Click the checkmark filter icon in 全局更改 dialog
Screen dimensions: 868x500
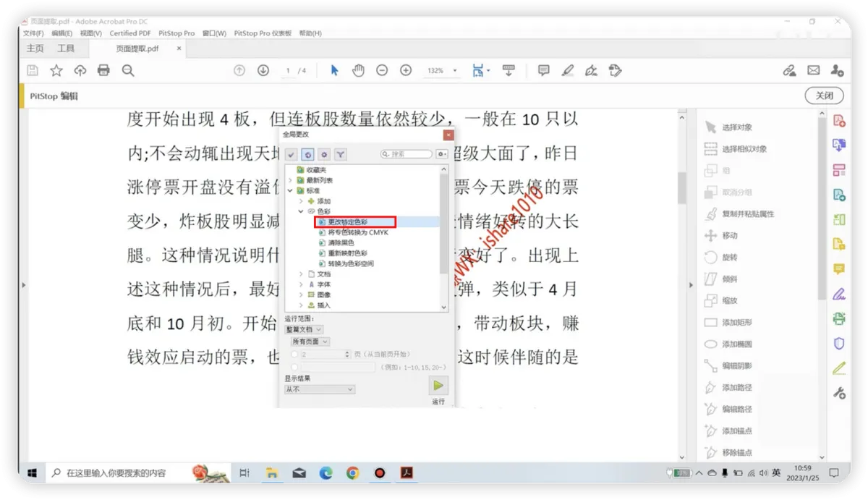click(291, 154)
